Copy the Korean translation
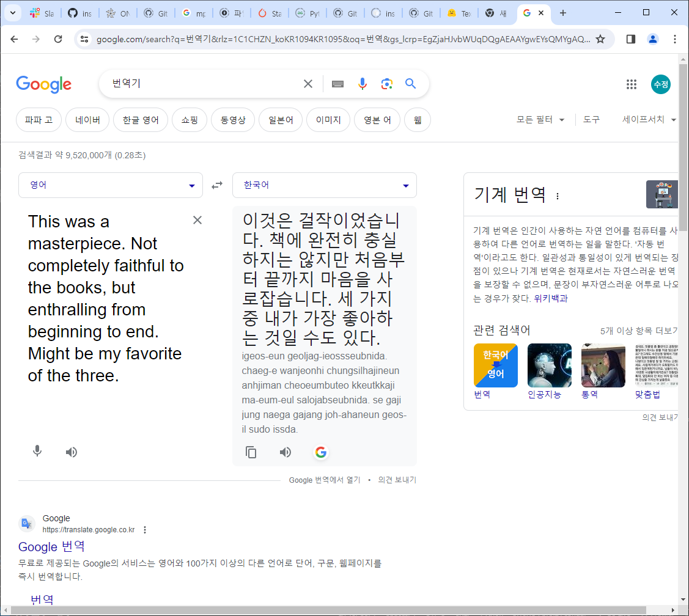 [x=251, y=452]
